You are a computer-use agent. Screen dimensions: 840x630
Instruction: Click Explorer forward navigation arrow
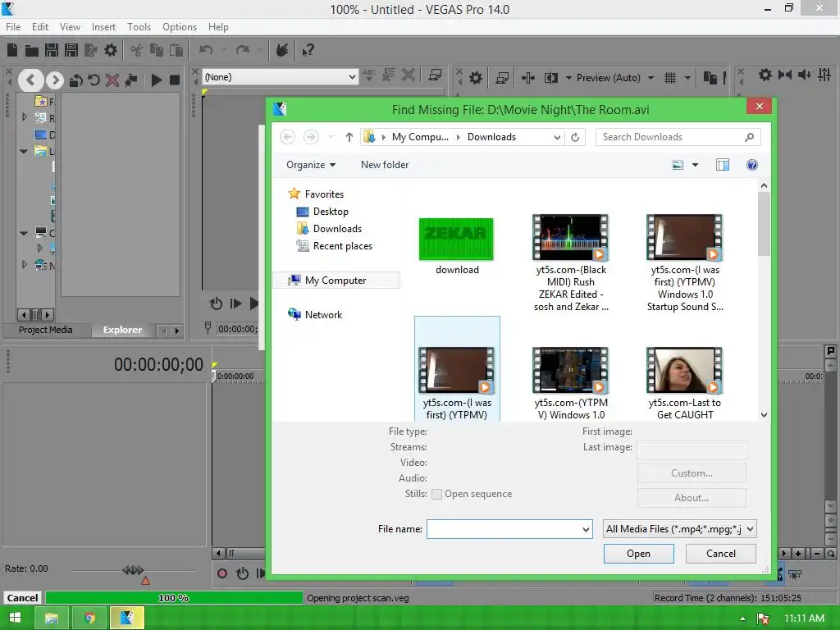[55, 80]
